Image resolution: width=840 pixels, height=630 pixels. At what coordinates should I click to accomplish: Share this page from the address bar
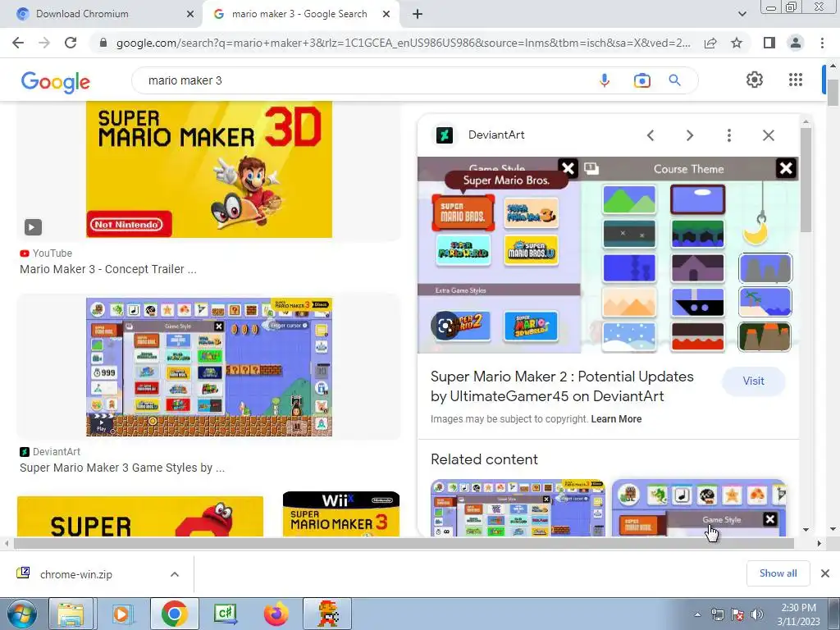point(710,43)
